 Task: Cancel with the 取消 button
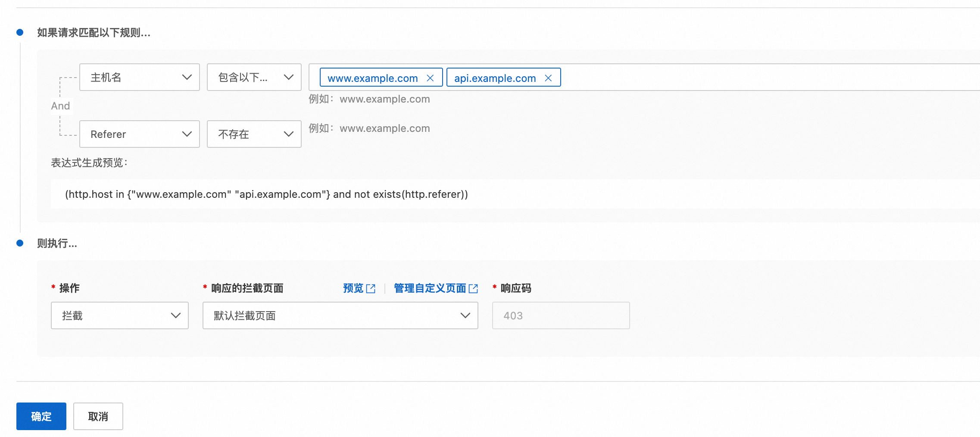pos(98,416)
